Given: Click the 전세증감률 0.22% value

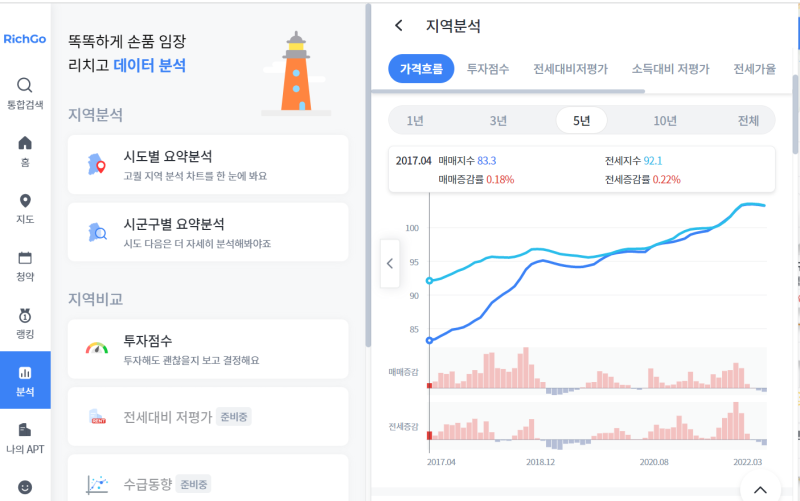Looking at the screenshot, I should pyautogui.click(x=666, y=180).
